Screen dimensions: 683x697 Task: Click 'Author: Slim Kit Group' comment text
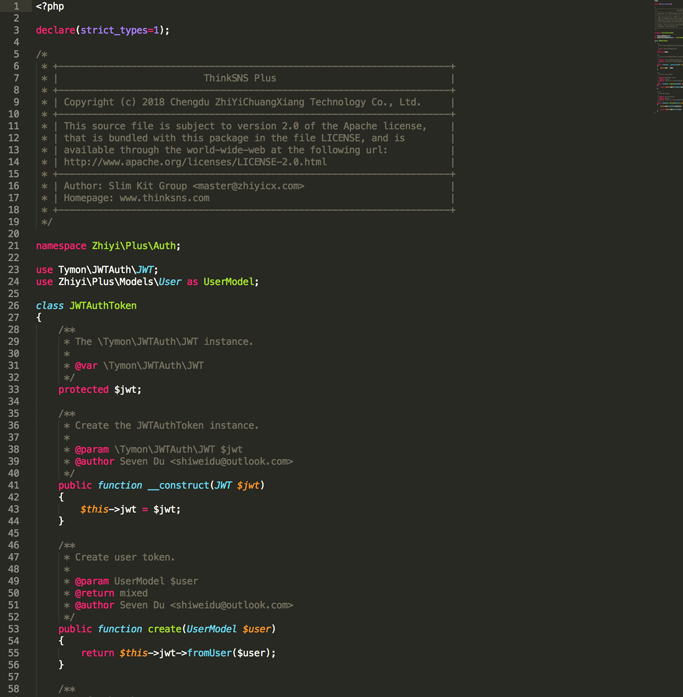[x=125, y=186]
